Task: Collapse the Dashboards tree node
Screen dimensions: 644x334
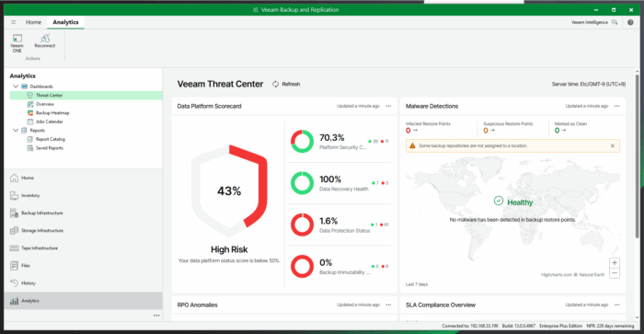Action: click(x=16, y=86)
